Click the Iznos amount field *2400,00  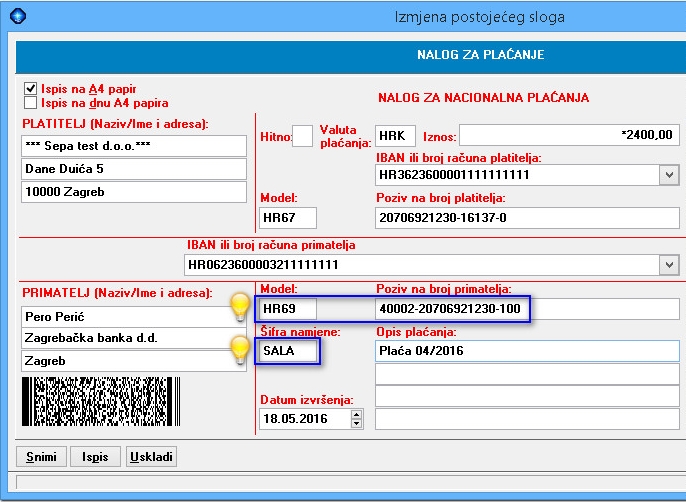(x=569, y=135)
